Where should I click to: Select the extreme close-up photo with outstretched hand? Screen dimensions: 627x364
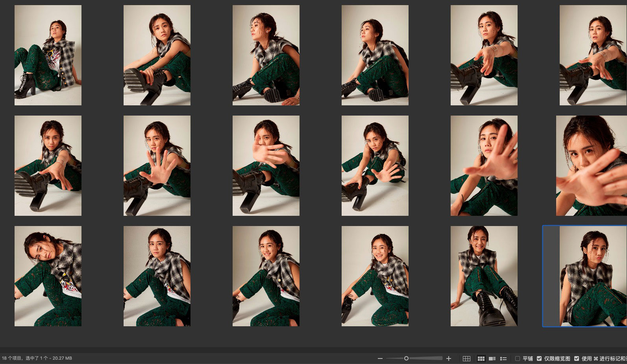pyautogui.click(x=591, y=165)
